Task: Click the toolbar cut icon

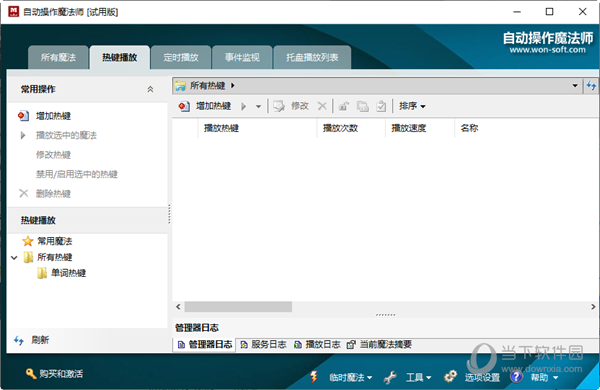Action: [344, 106]
